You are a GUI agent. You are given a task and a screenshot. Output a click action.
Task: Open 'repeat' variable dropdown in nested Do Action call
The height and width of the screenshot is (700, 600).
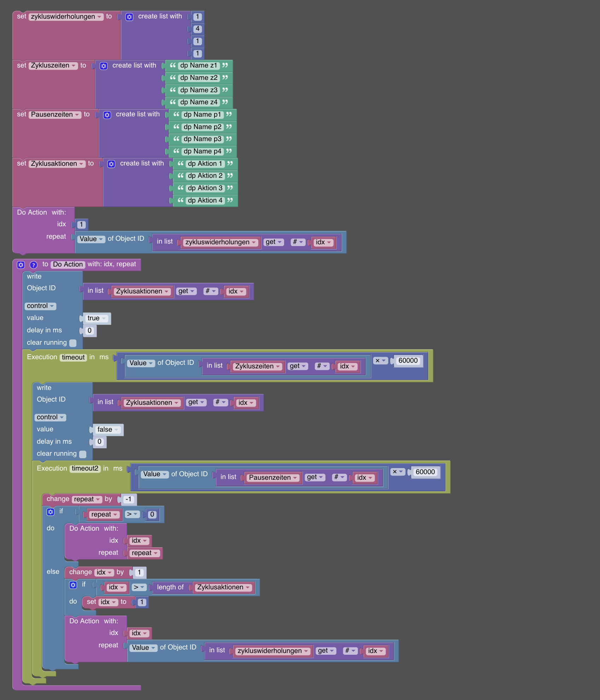point(145,553)
